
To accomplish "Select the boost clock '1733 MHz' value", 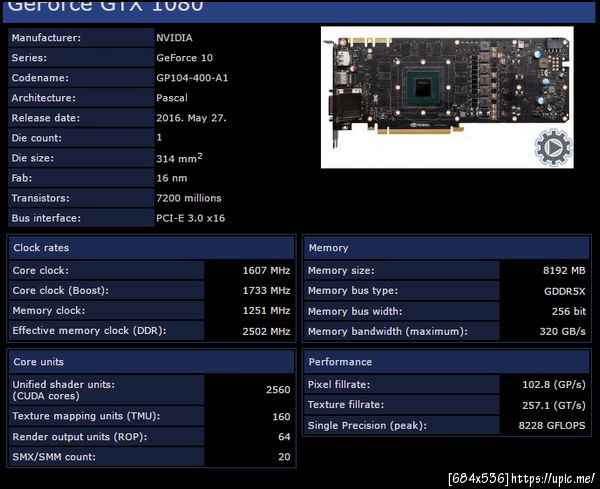I will (266, 290).
